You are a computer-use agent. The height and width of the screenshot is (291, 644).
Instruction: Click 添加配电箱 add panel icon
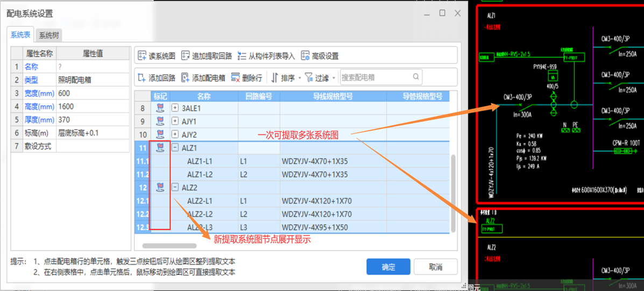186,78
